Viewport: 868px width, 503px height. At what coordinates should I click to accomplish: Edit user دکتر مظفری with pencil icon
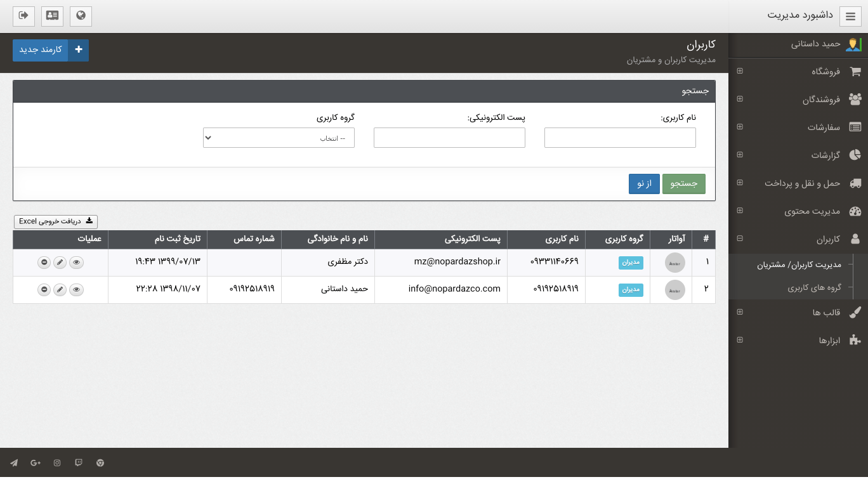pyautogui.click(x=60, y=263)
